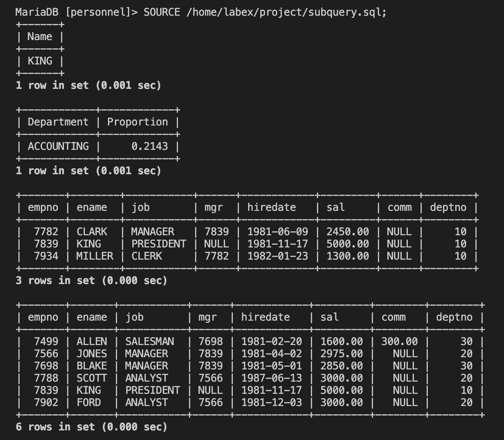Viewport: 504px width, 440px height.
Task: Select salary 2975.00
Action: [342, 354]
